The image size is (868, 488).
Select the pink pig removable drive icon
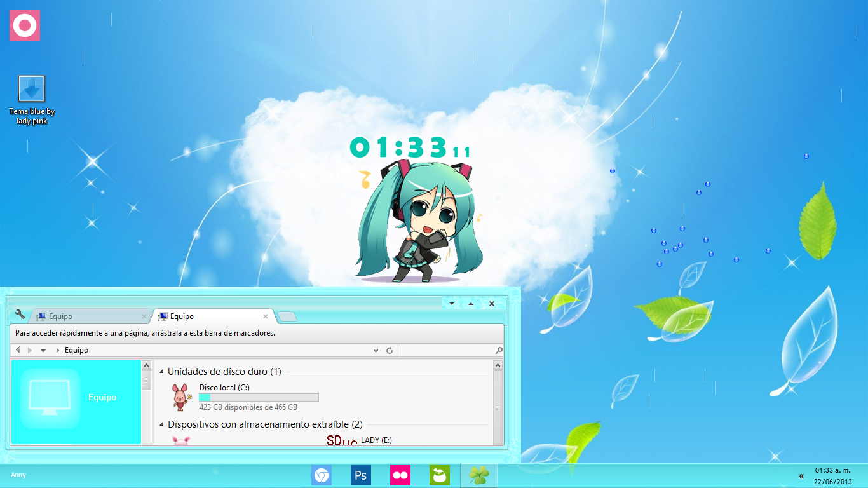tap(182, 440)
